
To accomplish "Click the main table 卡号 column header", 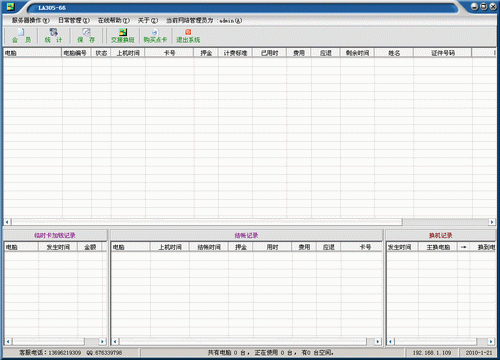I will pyautogui.click(x=169, y=53).
